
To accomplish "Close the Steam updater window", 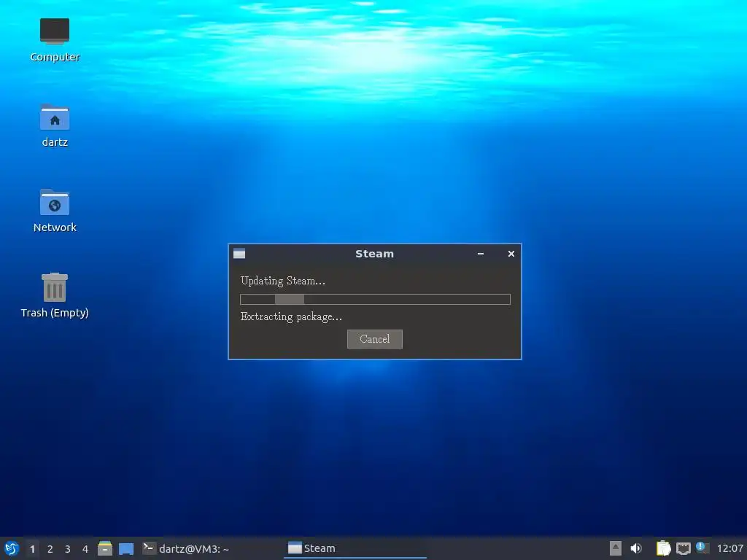I will point(511,254).
